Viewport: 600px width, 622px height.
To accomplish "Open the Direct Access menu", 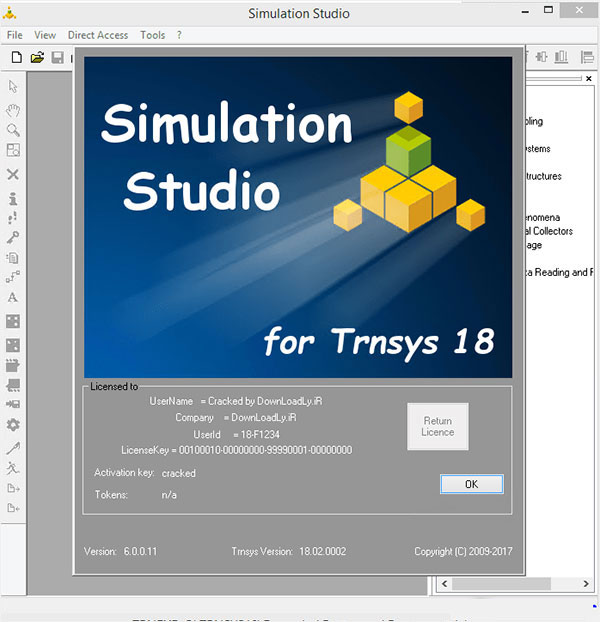I will [x=98, y=35].
